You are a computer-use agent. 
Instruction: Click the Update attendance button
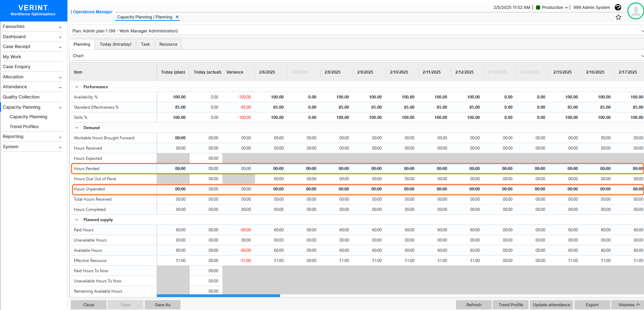click(551, 305)
